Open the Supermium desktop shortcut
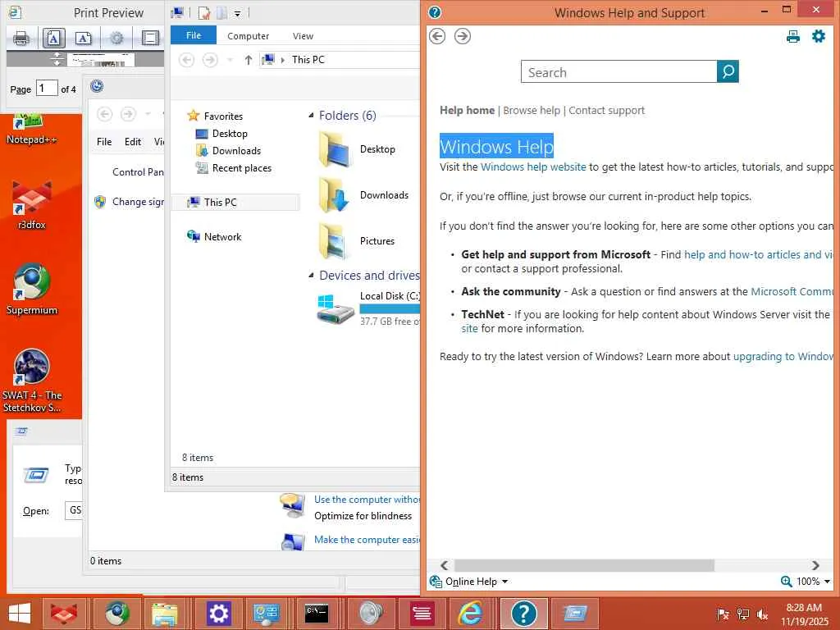Screen dimensions: 840x630 32,289
